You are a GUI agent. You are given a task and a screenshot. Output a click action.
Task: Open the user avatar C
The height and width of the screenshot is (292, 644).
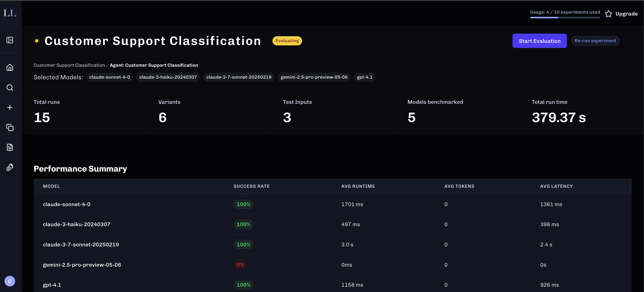(x=10, y=281)
